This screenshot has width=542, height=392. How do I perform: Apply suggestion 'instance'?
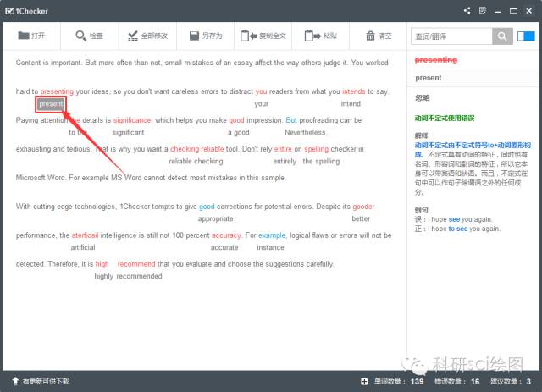(x=270, y=247)
